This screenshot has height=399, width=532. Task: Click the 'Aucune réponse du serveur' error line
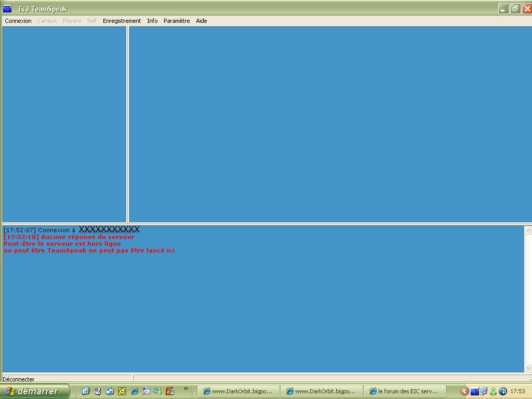pyautogui.click(x=69, y=237)
